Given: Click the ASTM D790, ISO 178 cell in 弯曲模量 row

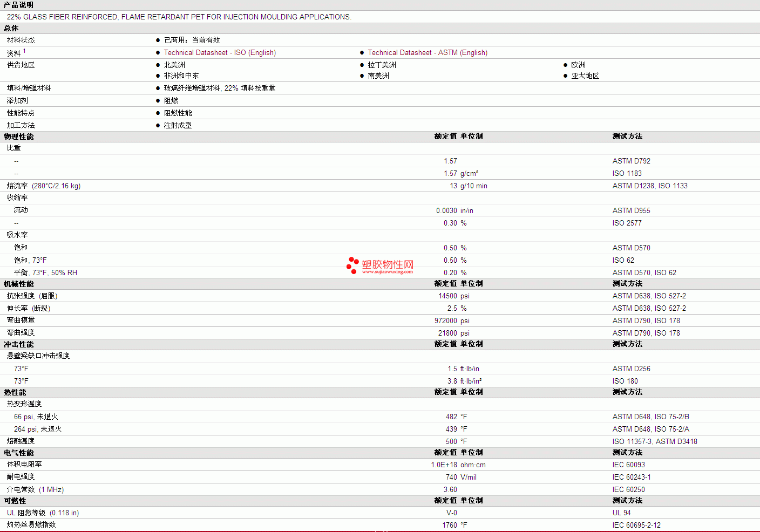Looking at the screenshot, I should click(x=646, y=320).
